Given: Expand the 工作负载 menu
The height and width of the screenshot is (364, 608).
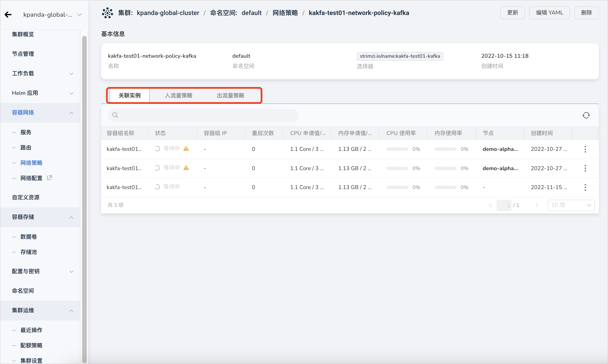Looking at the screenshot, I should (x=40, y=74).
